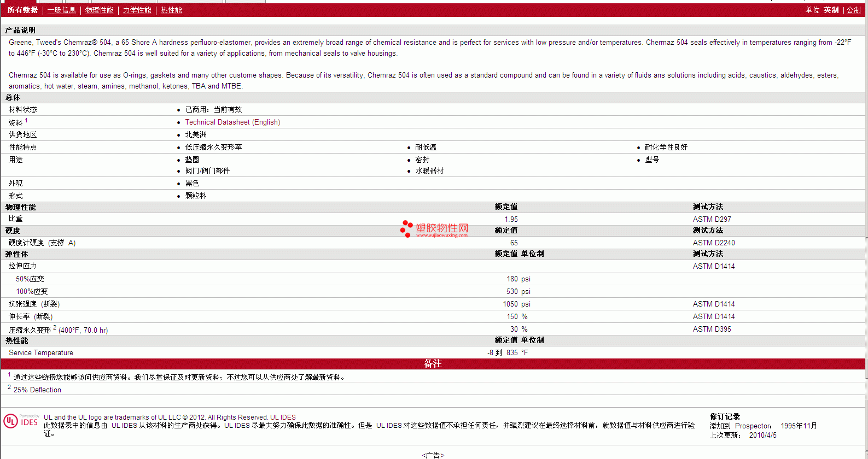Viewport: 868px width, 459px height.
Task: Click the 性能特点 row label
Action: pos(23,147)
